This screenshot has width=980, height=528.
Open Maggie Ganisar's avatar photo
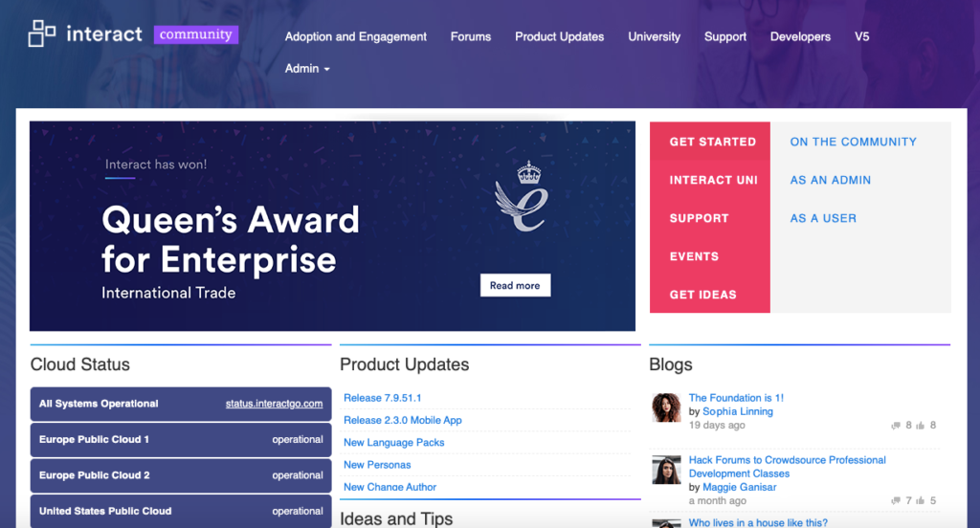[x=666, y=470]
